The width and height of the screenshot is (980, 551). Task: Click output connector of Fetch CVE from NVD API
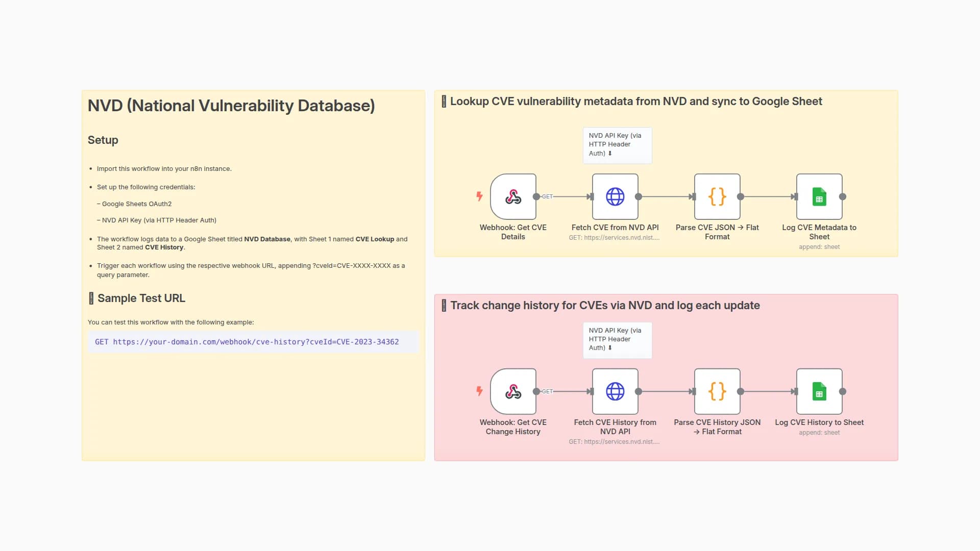[639, 196]
